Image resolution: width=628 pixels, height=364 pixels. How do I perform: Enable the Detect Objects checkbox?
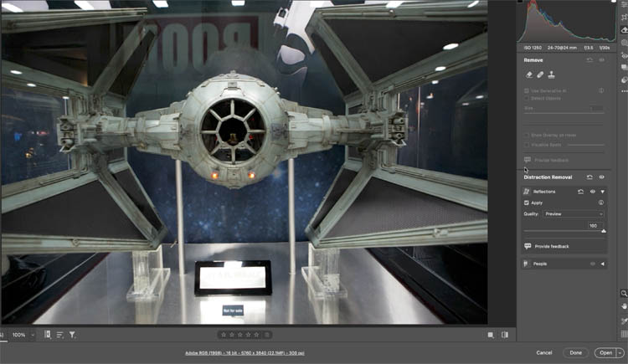tap(527, 98)
